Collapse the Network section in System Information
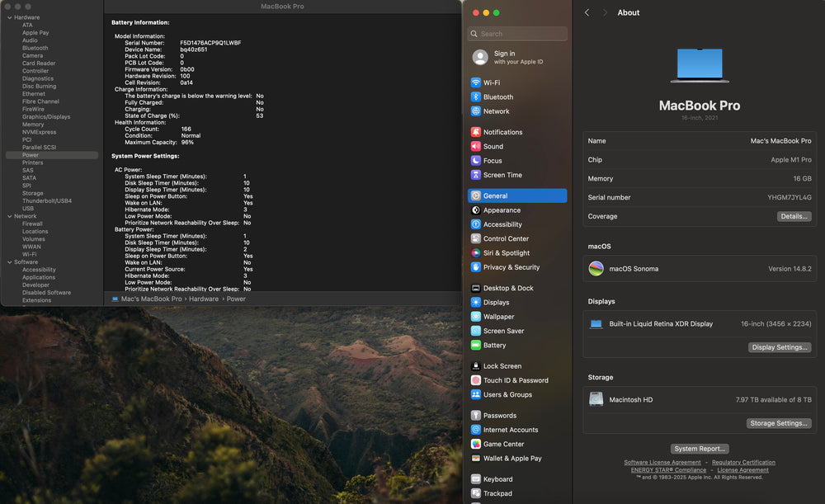This screenshot has width=825, height=504. coord(9,216)
